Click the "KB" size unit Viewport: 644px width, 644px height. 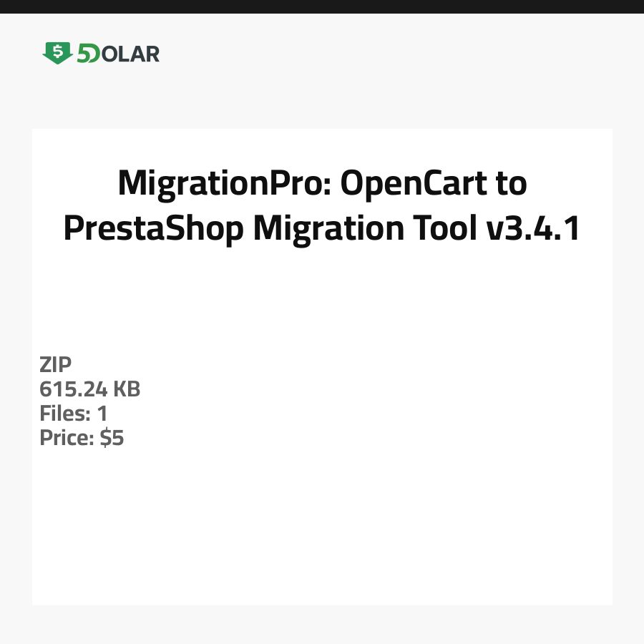coord(127,389)
